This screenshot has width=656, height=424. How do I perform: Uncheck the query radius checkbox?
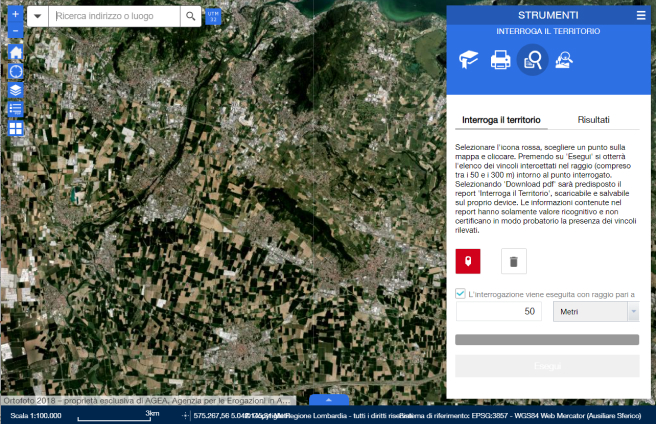coord(460,293)
